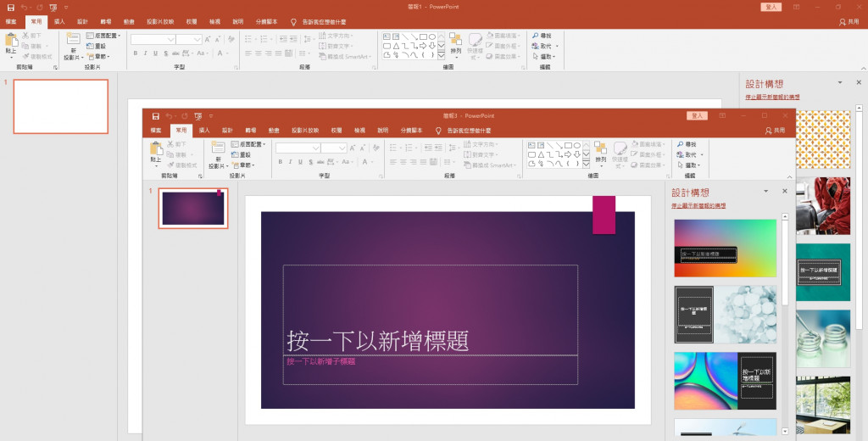Open 章節 section dropdown in 簡報3
868x441 pixels.
pyautogui.click(x=243, y=165)
